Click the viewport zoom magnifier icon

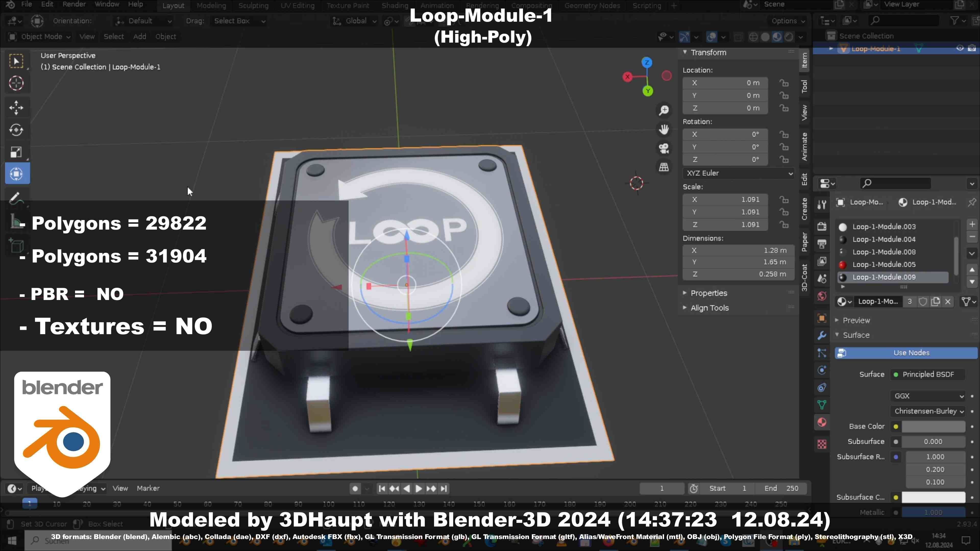[664, 110]
